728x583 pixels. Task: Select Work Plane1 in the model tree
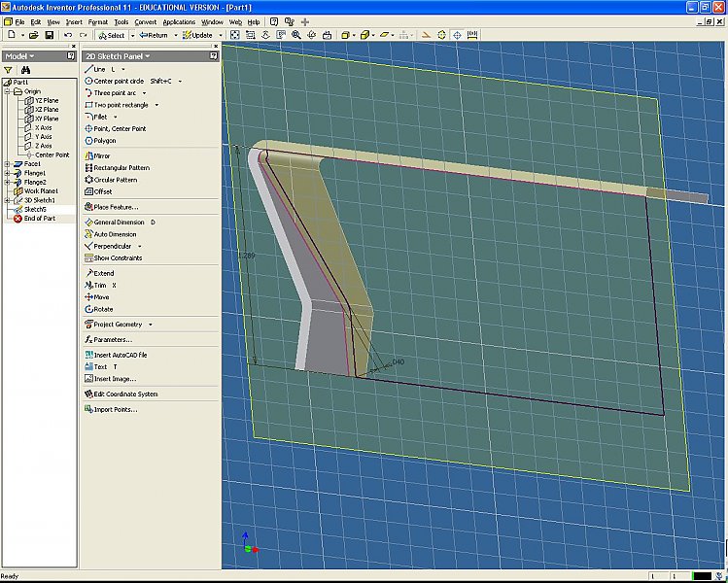[42, 191]
